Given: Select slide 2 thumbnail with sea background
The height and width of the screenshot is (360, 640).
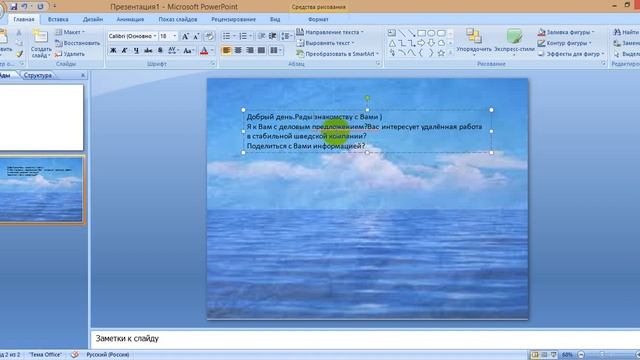Looking at the screenshot, I should (41, 190).
